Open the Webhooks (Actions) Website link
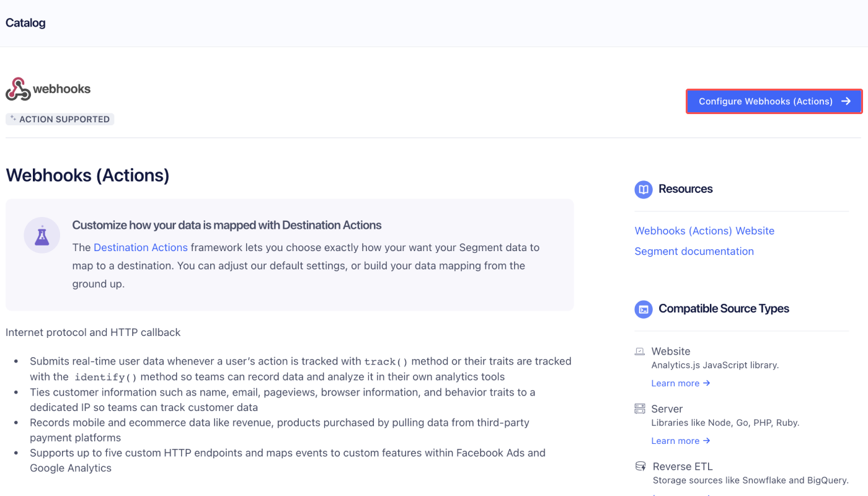Viewport: 868px width, 496px height. [704, 231]
